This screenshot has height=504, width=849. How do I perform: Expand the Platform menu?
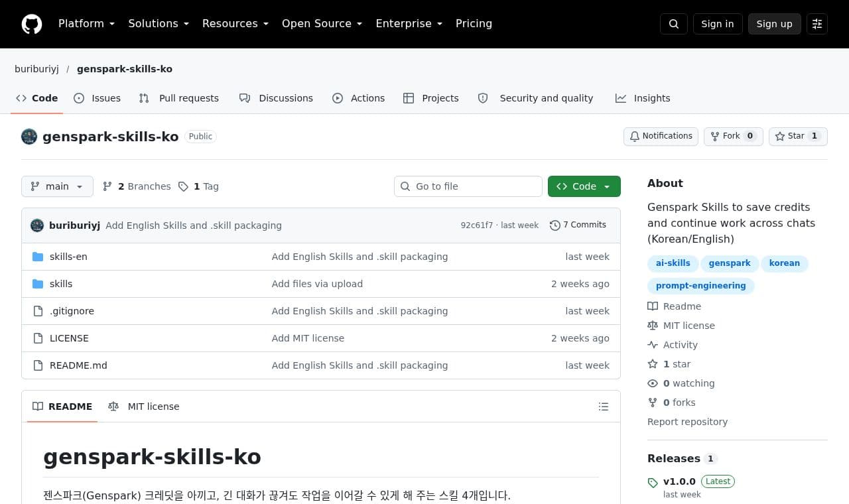pos(86,24)
